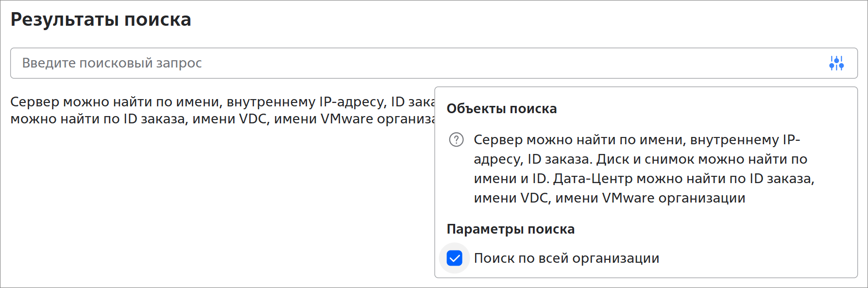This screenshot has width=868, height=288.
Task: Click the background hint line 'можно найти по ID заказа'
Action: click(x=223, y=119)
